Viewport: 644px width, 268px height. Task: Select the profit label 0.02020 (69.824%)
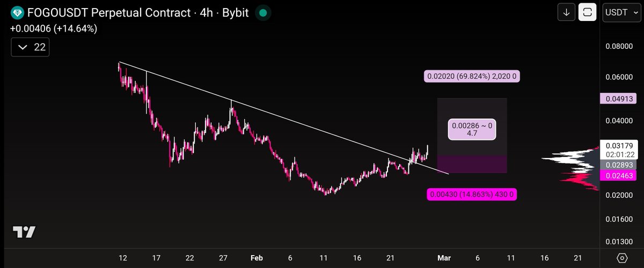pyautogui.click(x=472, y=76)
